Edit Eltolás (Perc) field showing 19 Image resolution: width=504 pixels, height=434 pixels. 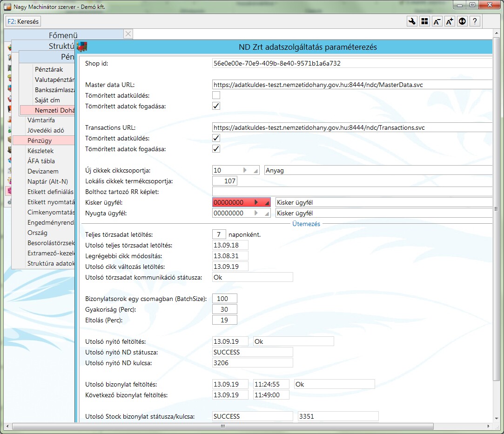225,320
